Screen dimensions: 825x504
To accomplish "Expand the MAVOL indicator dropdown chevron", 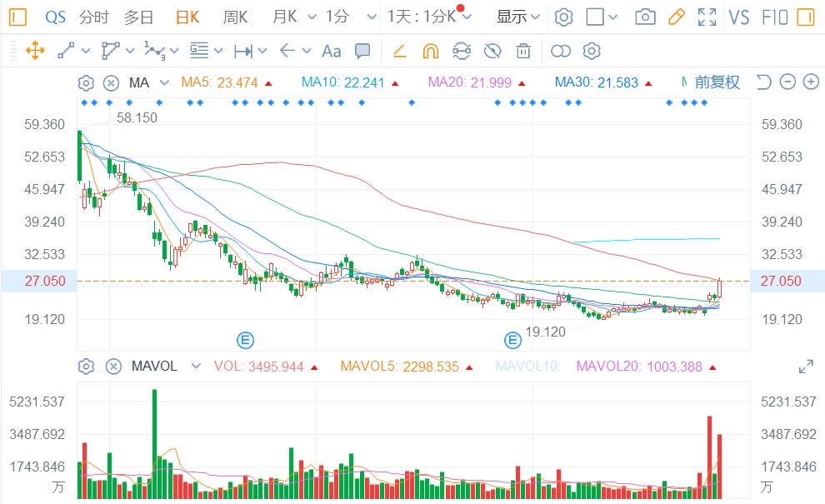I will [x=196, y=367].
